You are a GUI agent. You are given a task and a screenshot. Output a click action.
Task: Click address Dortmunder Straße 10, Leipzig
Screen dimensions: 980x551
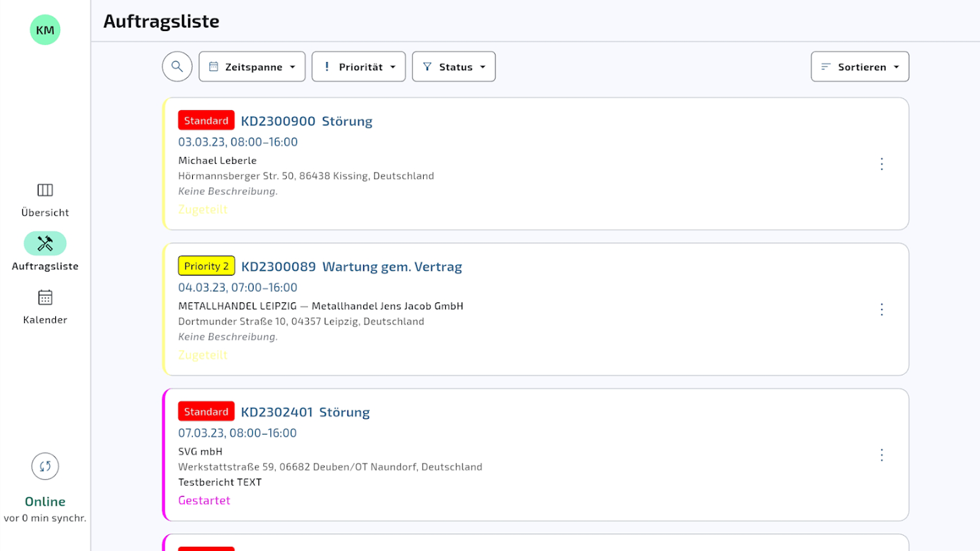pyautogui.click(x=301, y=321)
